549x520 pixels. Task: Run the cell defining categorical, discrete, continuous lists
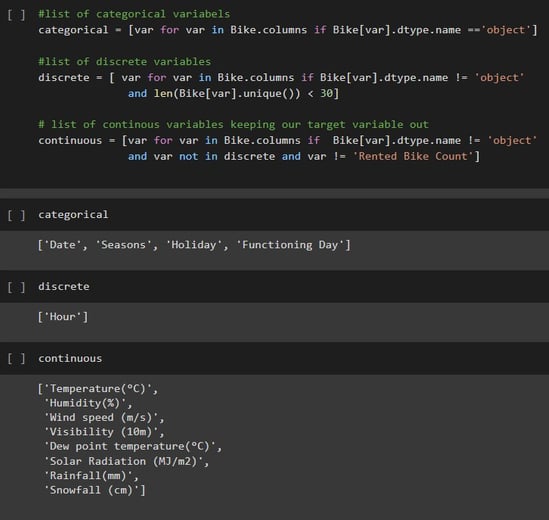coord(16,15)
